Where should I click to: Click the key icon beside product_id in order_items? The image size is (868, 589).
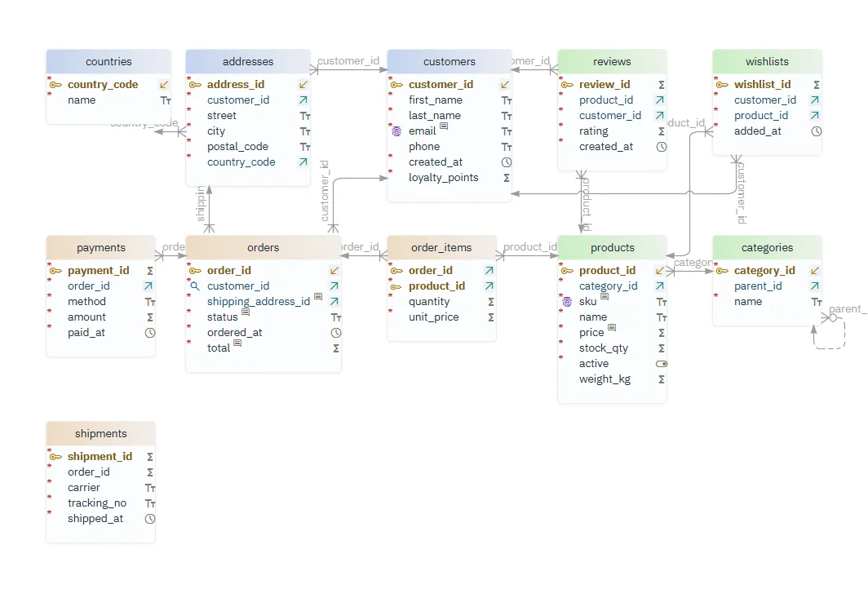[396, 286]
